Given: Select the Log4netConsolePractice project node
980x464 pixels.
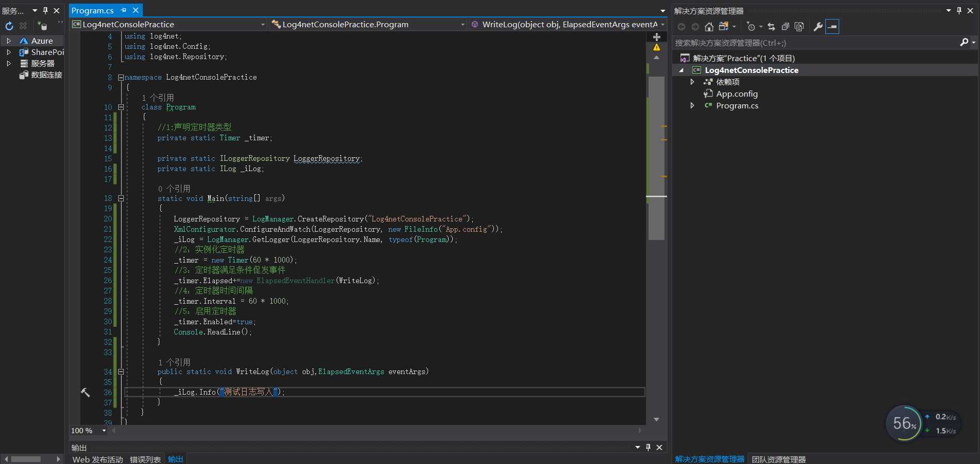Looking at the screenshot, I should [751, 70].
